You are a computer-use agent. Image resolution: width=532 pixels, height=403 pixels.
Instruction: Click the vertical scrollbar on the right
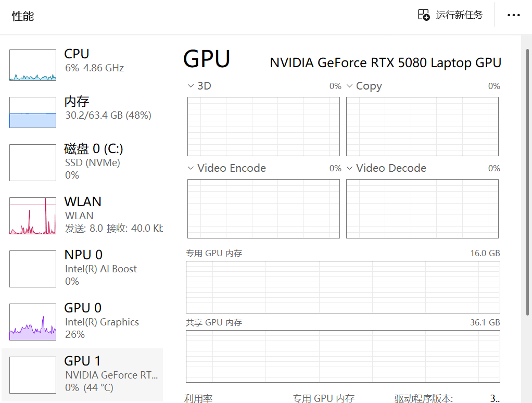click(528, 183)
